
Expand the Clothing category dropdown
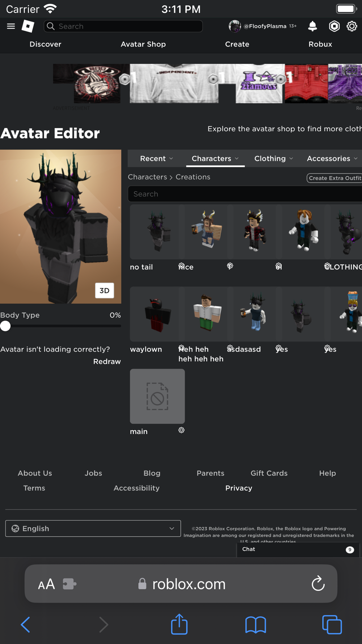click(273, 159)
